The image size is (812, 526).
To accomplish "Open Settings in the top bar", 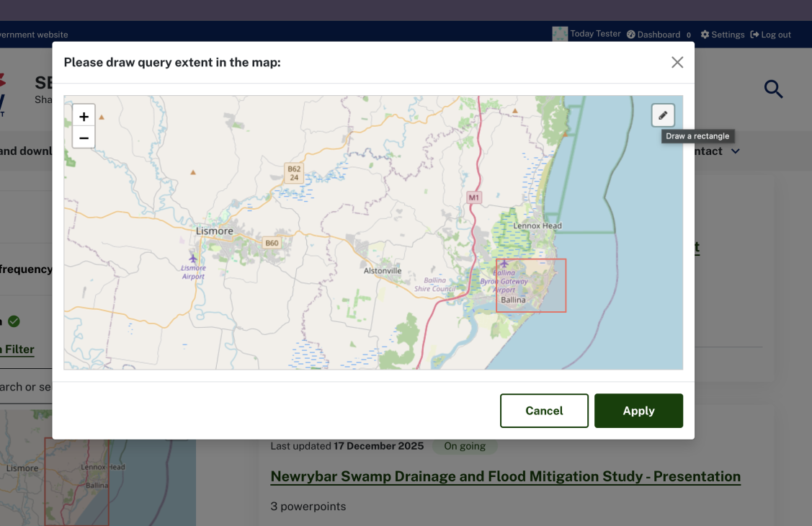I will point(723,35).
